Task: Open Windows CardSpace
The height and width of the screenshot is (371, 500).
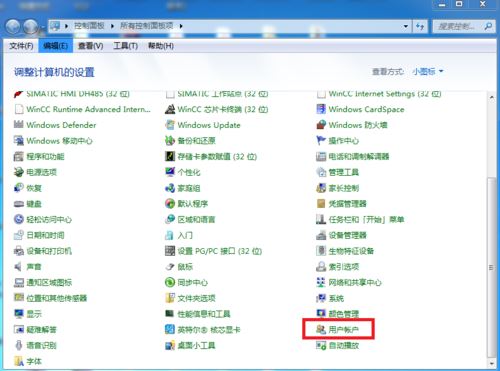Action: pos(360,109)
